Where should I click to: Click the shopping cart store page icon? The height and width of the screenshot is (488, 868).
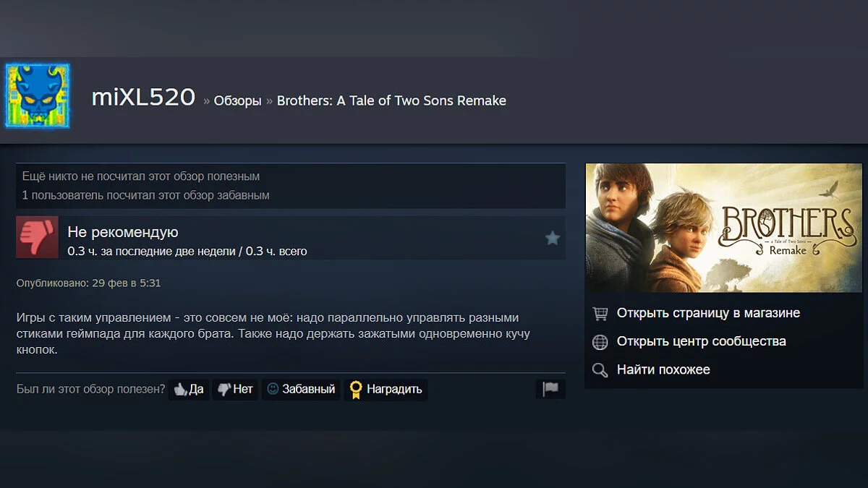(600, 314)
